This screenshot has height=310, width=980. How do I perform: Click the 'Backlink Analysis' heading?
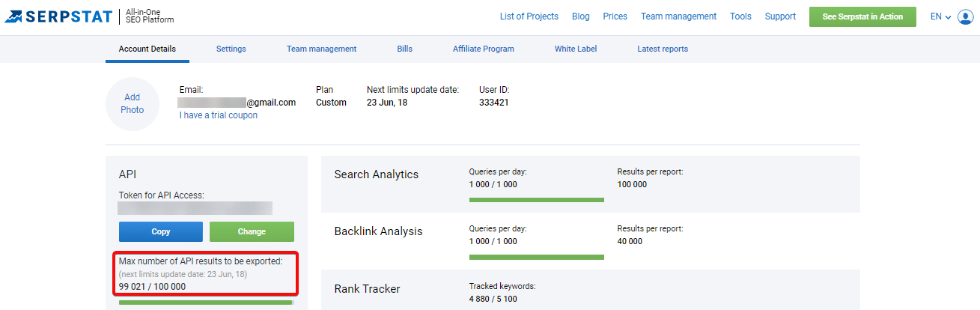coord(378,231)
